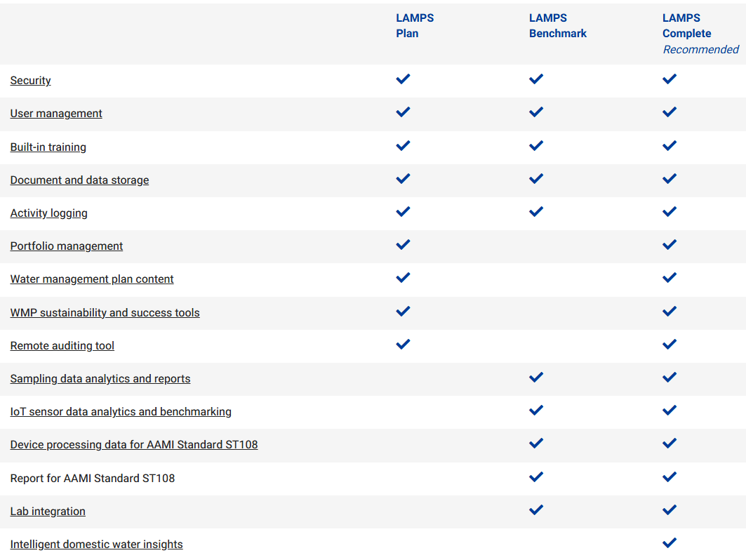Screen dimensions: 746x560
Task: Open WMP sustainability and success tools link
Action: click(x=105, y=313)
